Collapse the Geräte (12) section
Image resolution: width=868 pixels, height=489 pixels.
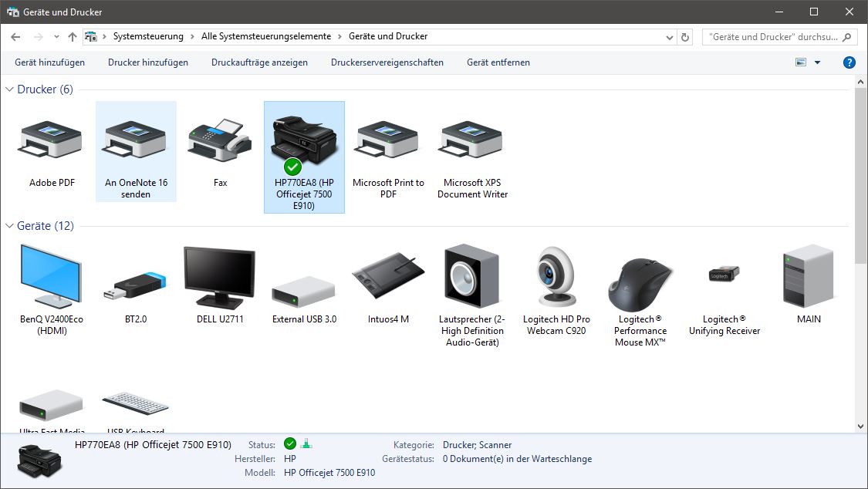[x=9, y=226]
